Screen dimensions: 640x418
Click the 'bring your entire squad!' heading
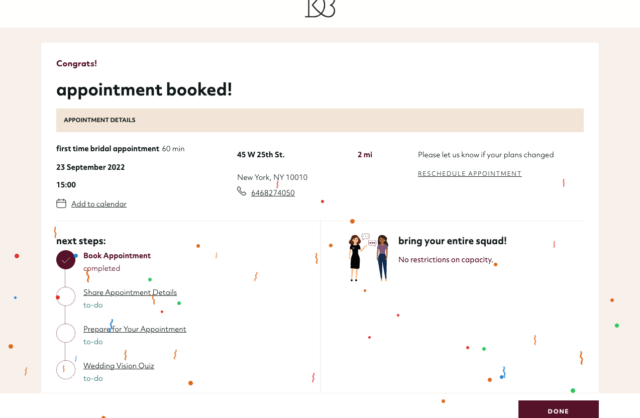tap(452, 241)
